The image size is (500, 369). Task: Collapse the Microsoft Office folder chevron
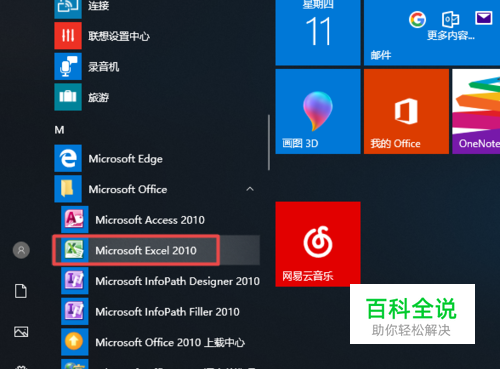pos(250,189)
